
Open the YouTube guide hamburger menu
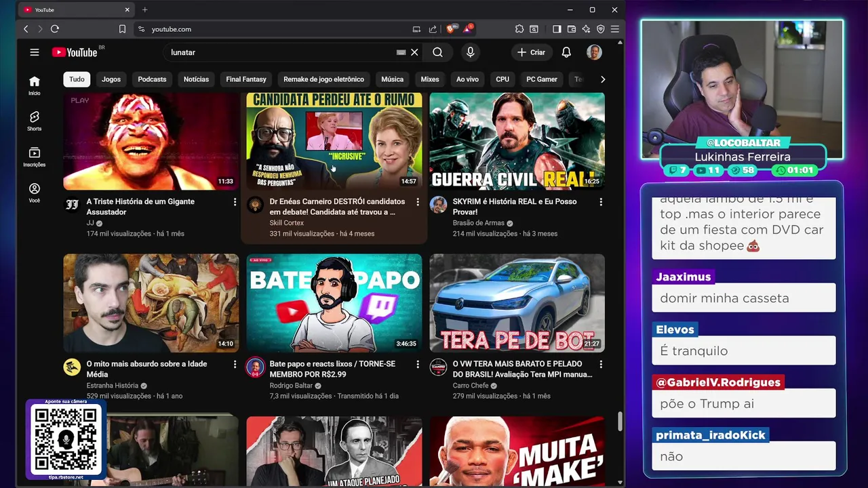35,52
